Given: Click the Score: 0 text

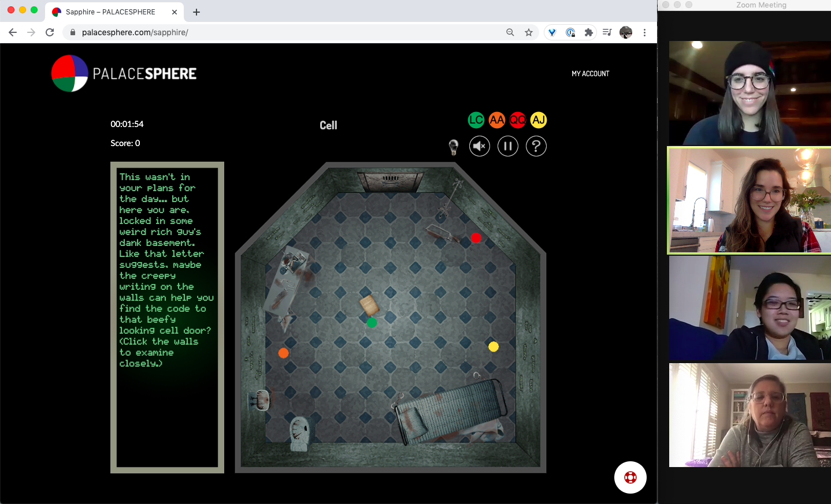Looking at the screenshot, I should [125, 143].
